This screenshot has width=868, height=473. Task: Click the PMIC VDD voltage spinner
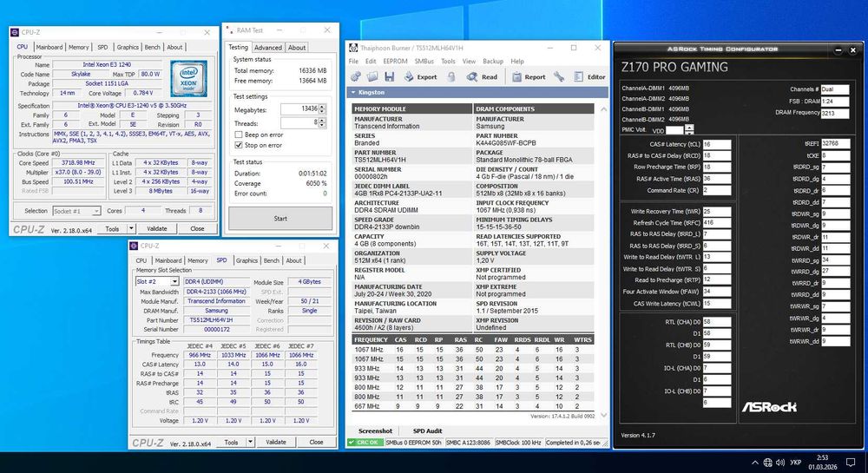point(689,130)
